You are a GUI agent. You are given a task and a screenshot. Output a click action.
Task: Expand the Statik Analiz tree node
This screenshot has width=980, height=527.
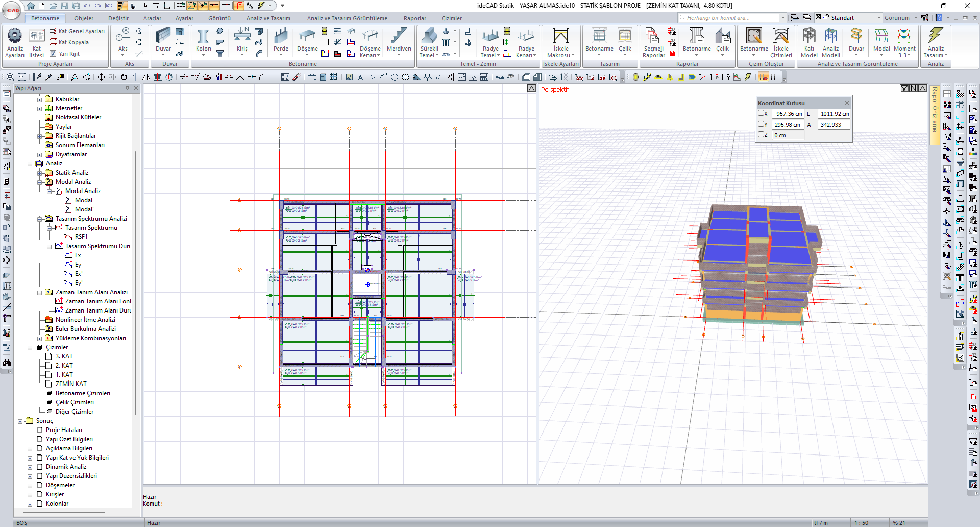pos(40,173)
